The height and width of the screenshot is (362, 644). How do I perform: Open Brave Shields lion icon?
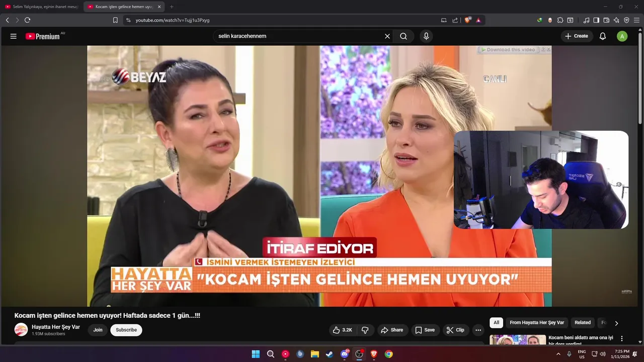467,20
